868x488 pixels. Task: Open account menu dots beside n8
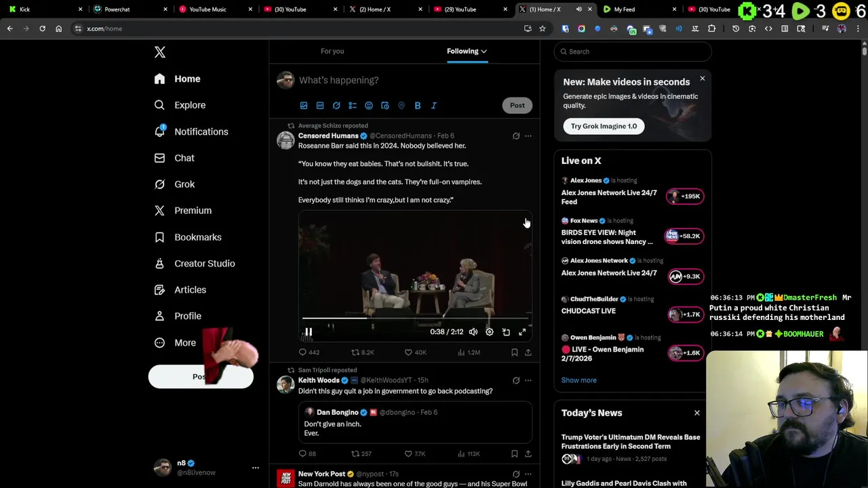(256, 468)
